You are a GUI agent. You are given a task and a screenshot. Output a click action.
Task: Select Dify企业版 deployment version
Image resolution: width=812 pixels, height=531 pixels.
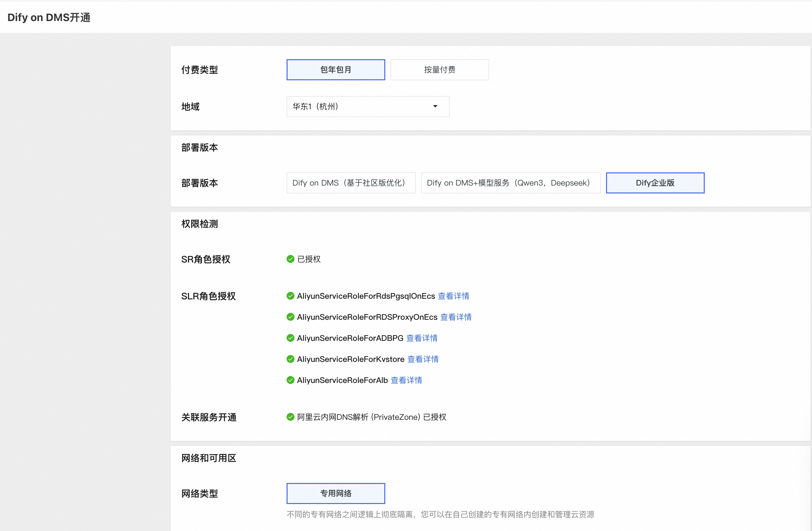click(x=655, y=183)
